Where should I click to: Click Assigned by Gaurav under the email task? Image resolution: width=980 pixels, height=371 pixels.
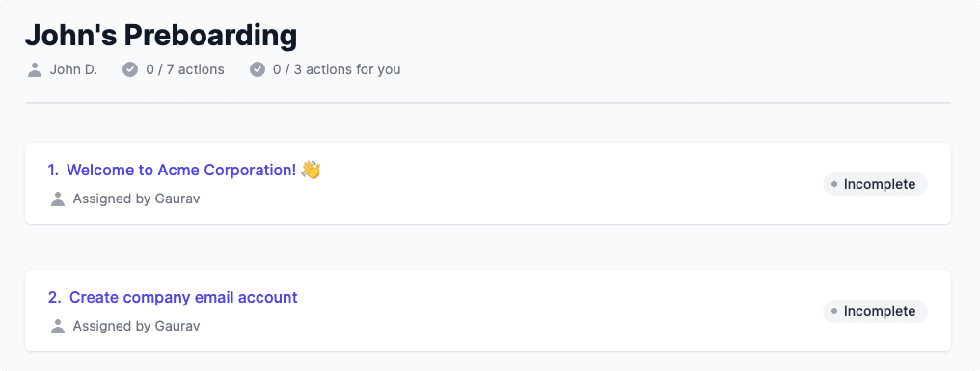point(136,326)
